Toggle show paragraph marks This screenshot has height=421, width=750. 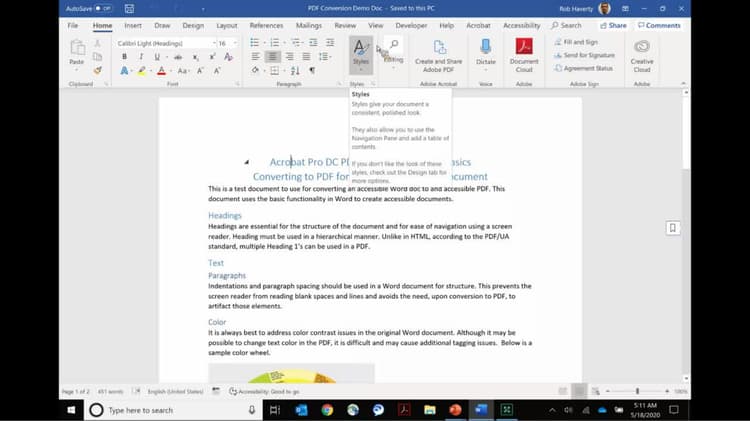coord(312,71)
